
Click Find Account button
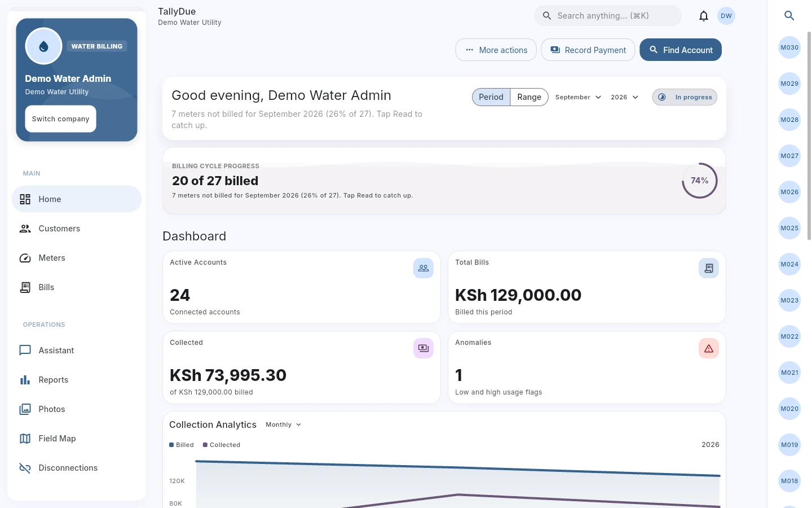[x=681, y=50]
